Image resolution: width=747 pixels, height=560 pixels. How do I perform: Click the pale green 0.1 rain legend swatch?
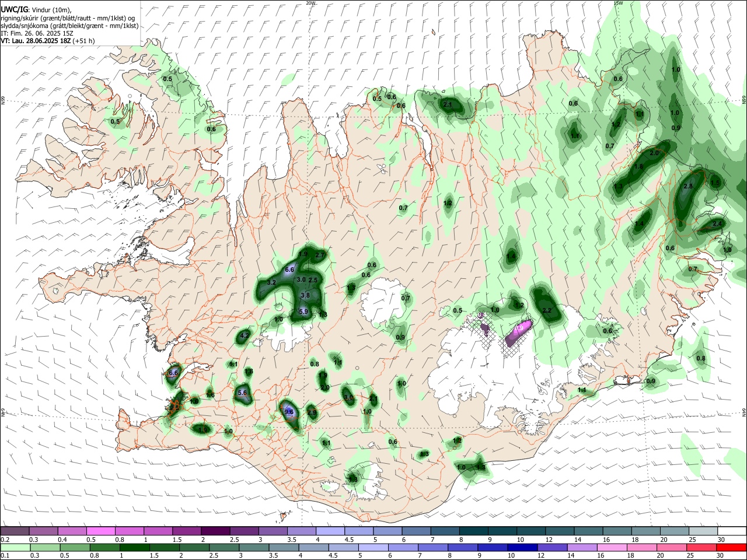click(x=16, y=547)
